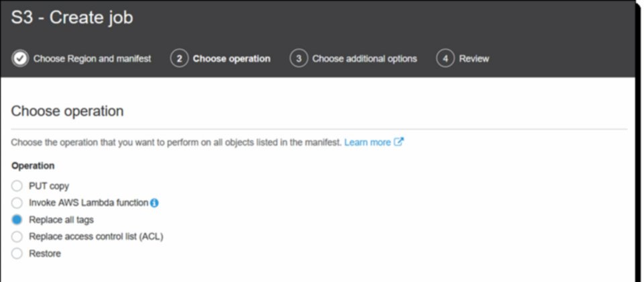Open the Lambda function info icon
Image resolution: width=644 pixels, height=282 pixels.
[154, 203]
